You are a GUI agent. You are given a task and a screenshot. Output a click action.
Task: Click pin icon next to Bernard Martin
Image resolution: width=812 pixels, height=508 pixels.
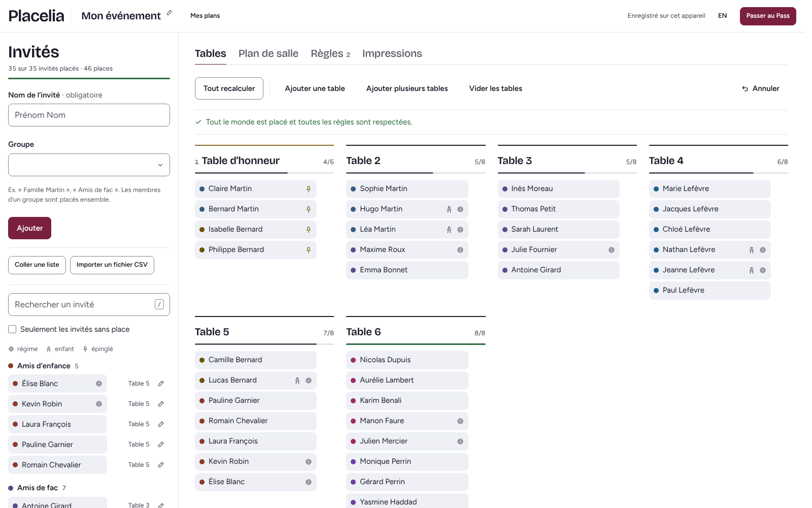[309, 209]
